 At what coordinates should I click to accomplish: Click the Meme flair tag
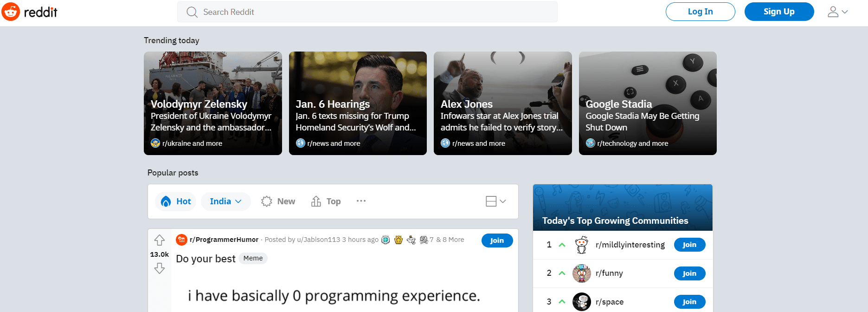[x=253, y=258]
